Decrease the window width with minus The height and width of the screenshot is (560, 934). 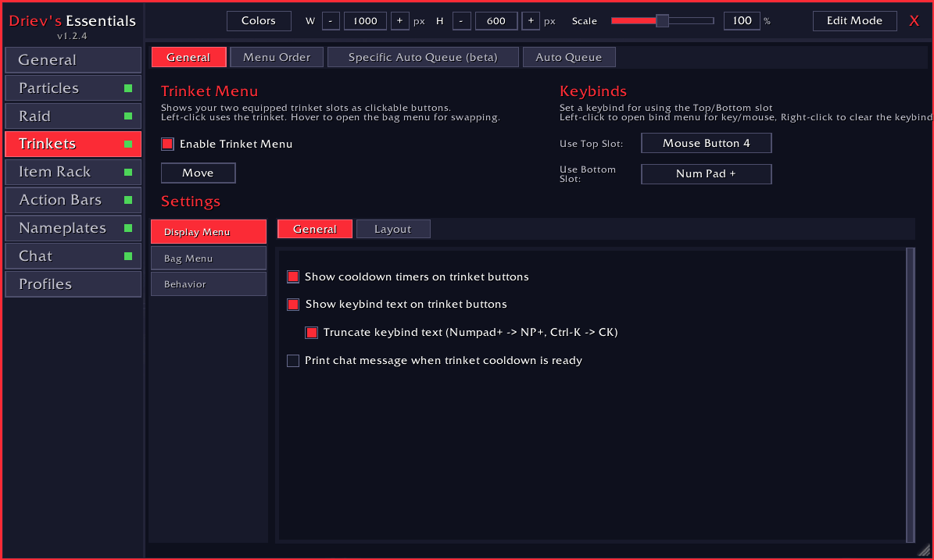(331, 21)
